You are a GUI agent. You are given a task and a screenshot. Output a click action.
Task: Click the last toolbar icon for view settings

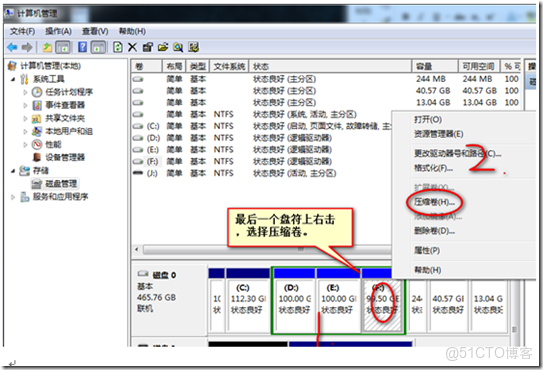coord(194,47)
